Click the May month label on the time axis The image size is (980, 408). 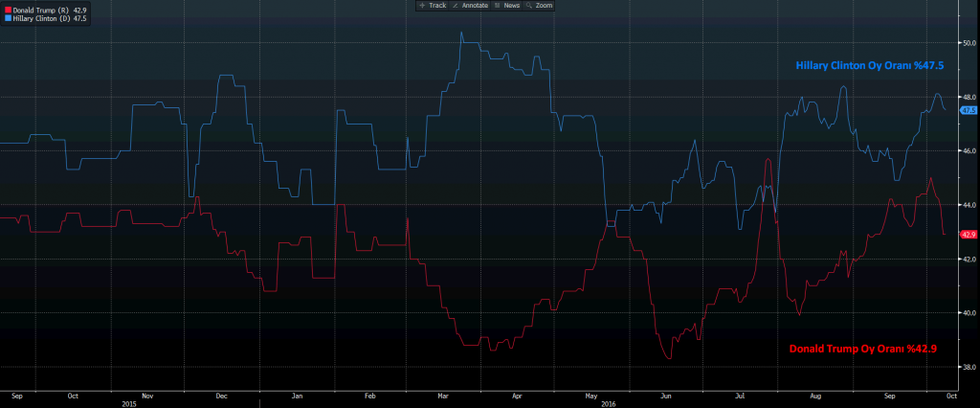pyautogui.click(x=590, y=397)
